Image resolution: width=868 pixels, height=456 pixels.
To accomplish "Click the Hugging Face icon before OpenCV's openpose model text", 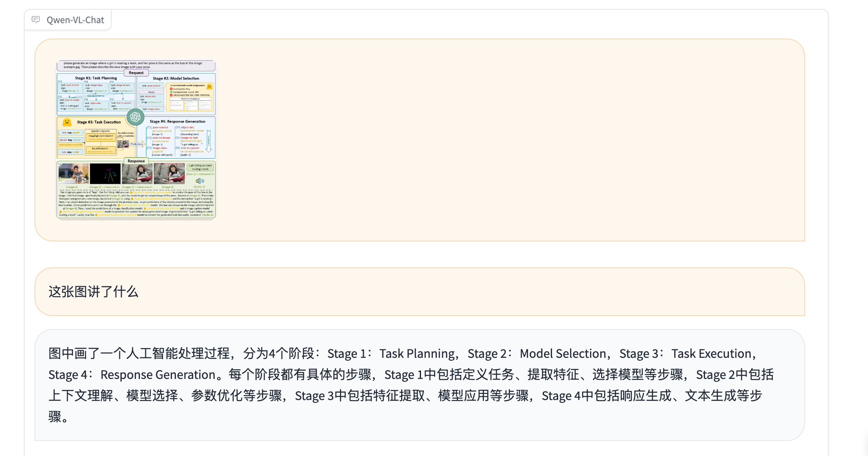I will point(131,193).
